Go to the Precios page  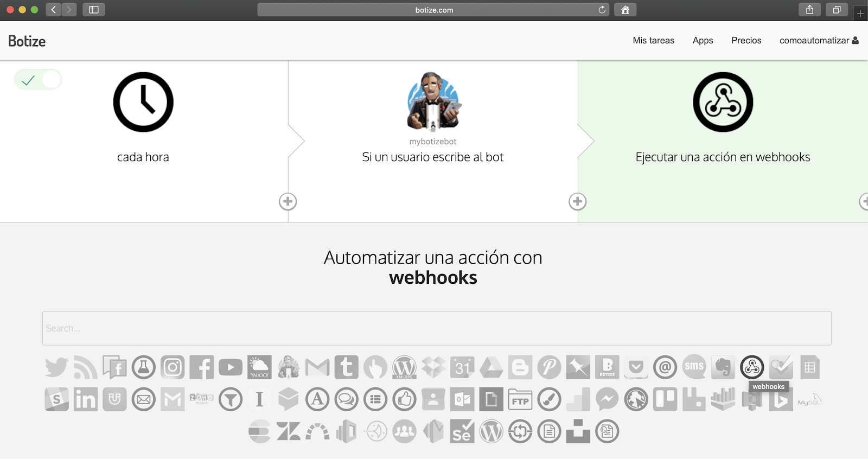tap(746, 40)
